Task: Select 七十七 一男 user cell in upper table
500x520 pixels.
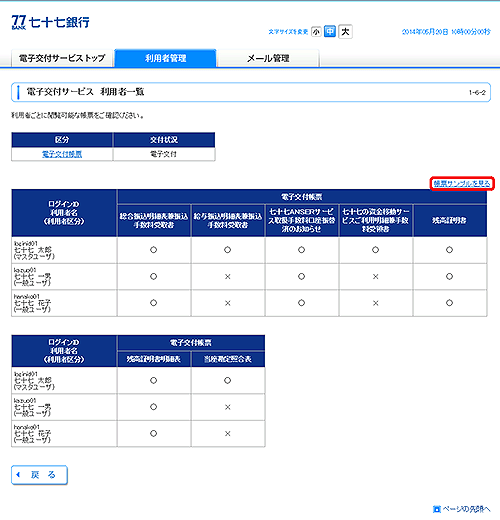Action: (64, 276)
